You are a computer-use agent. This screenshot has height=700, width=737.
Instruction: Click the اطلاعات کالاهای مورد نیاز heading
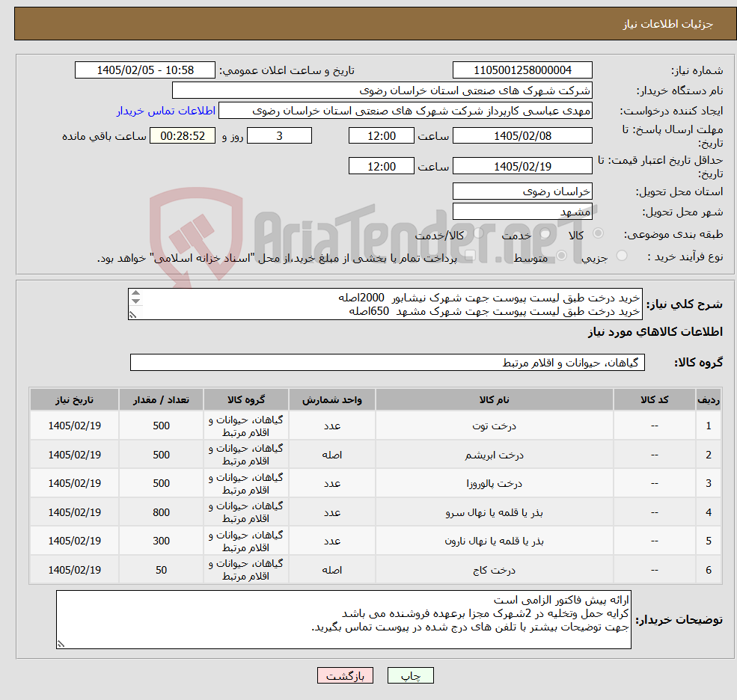pos(655,332)
